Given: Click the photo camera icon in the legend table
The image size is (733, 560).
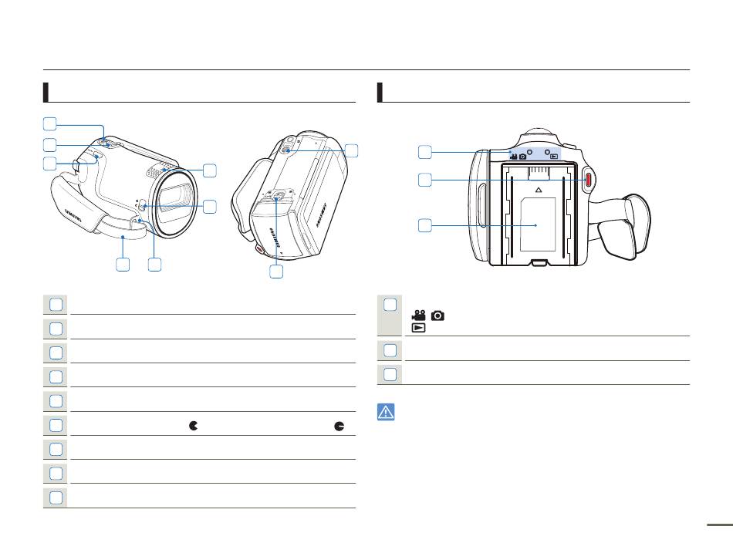Looking at the screenshot, I should [437, 315].
